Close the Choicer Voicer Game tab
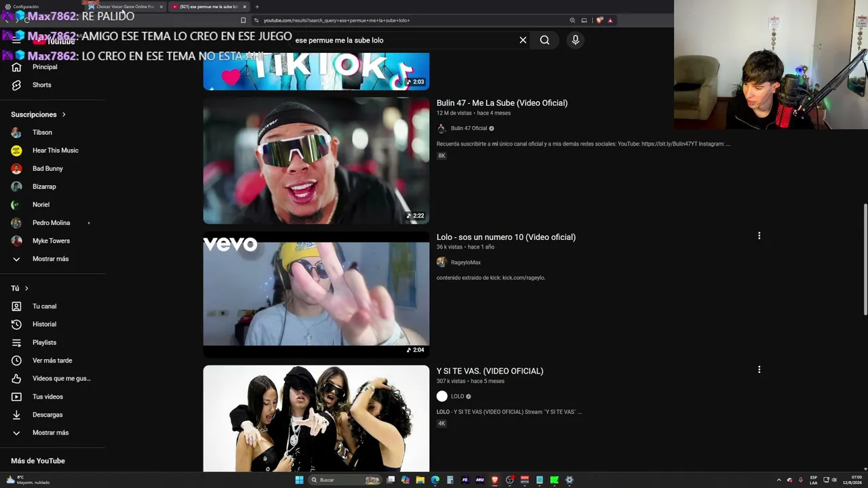This screenshot has height=488, width=868. click(161, 7)
